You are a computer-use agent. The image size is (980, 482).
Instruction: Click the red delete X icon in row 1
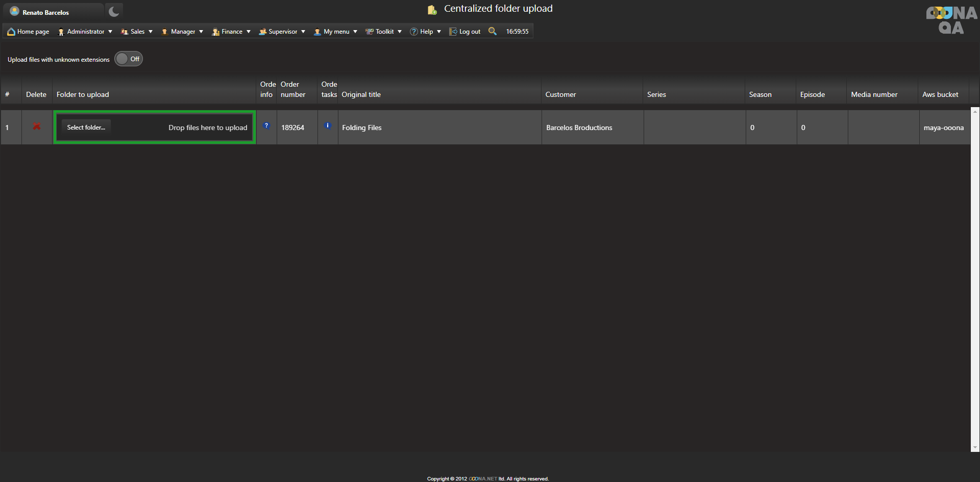tap(37, 126)
